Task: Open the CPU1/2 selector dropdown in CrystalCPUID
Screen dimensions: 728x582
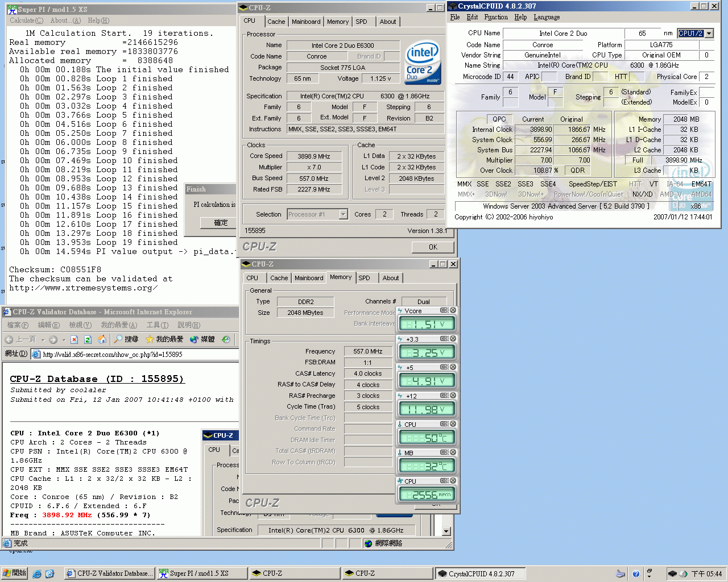Action: click(709, 34)
